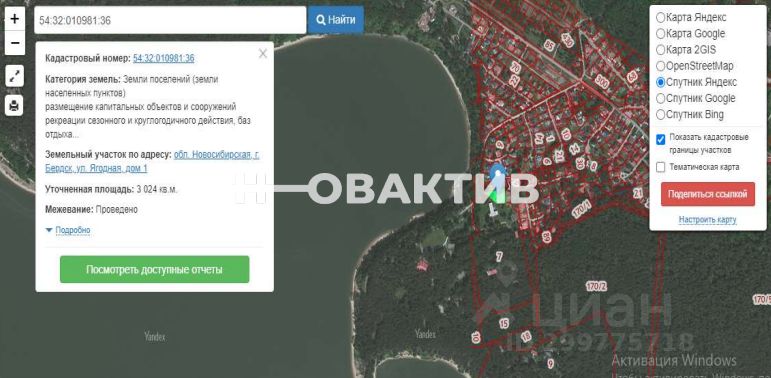Zoom in with the plus button
This screenshot has height=378, width=771.
tap(15, 19)
